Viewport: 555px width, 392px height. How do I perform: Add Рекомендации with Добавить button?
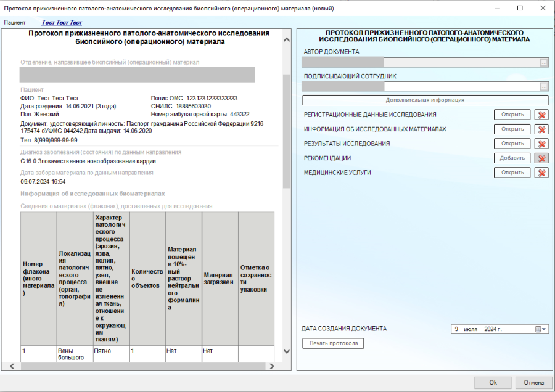coord(512,158)
